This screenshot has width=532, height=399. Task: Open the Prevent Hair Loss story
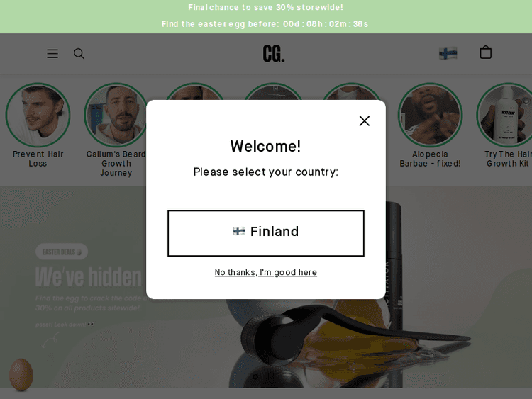(x=38, y=116)
